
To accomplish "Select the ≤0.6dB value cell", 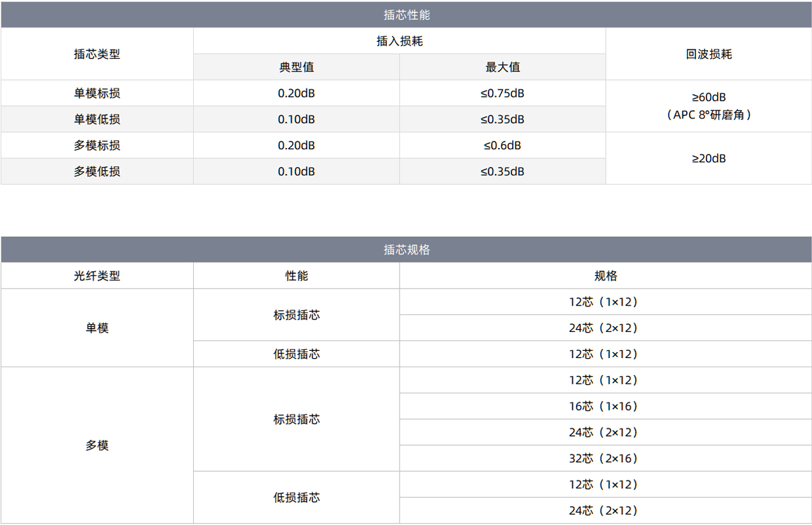I will [502, 145].
